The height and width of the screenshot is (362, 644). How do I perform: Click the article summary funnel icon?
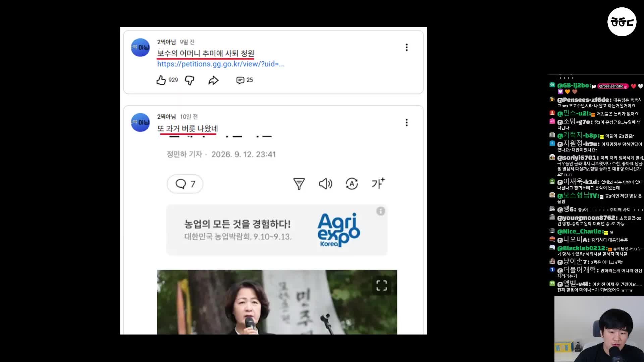click(299, 184)
